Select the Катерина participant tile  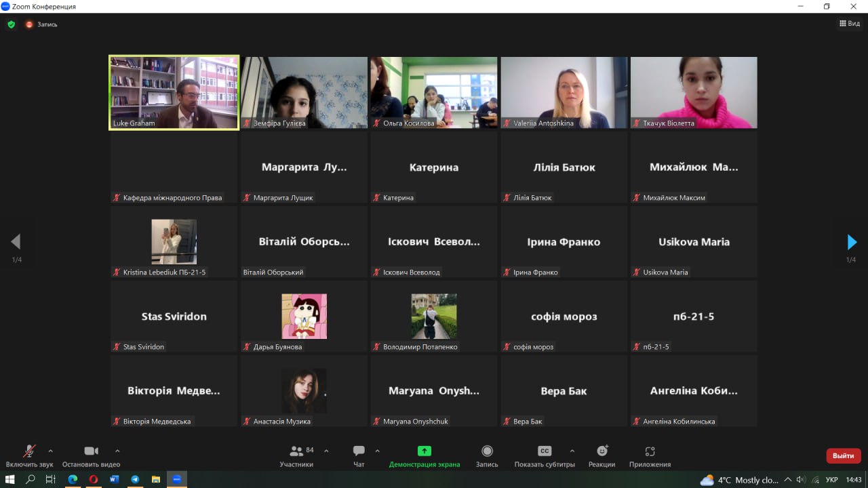coord(434,167)
